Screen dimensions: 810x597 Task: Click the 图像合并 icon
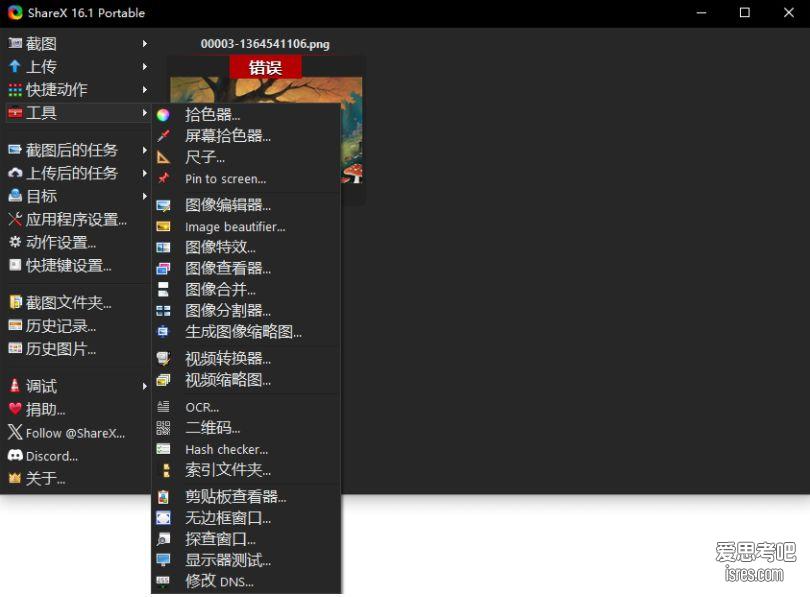[163, 289]
